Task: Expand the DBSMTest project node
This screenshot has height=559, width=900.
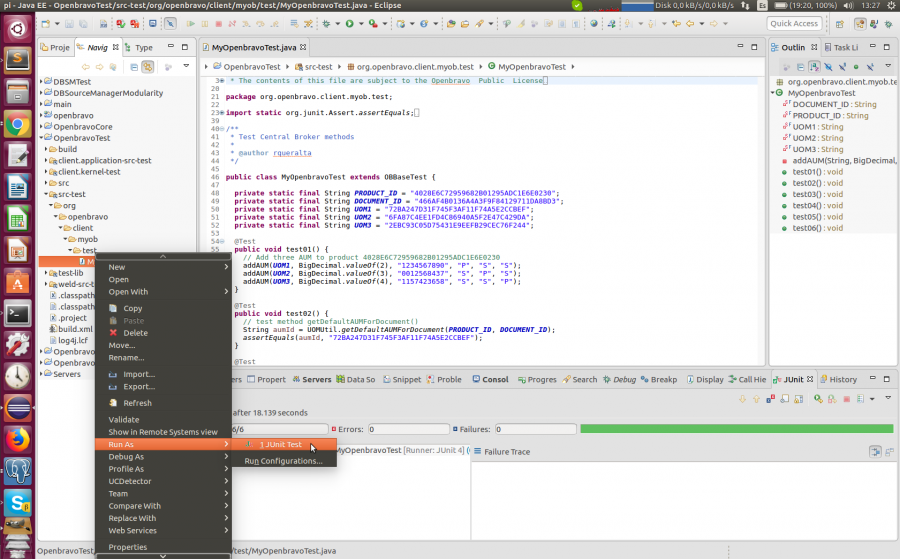Action: [41, 82]
